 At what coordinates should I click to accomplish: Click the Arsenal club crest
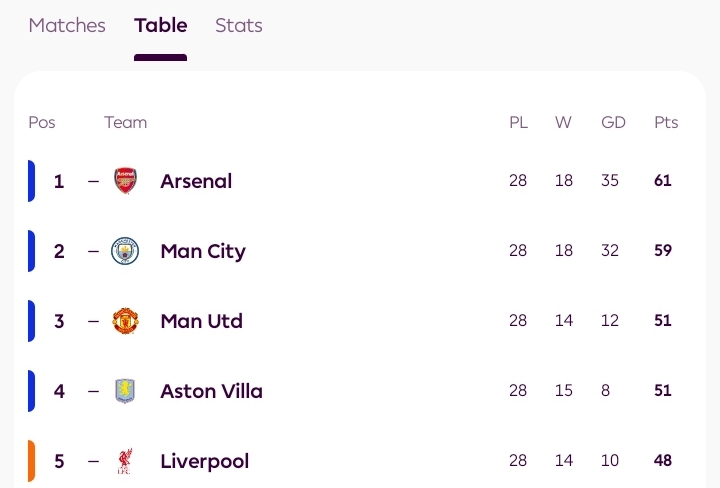(125, 181)
